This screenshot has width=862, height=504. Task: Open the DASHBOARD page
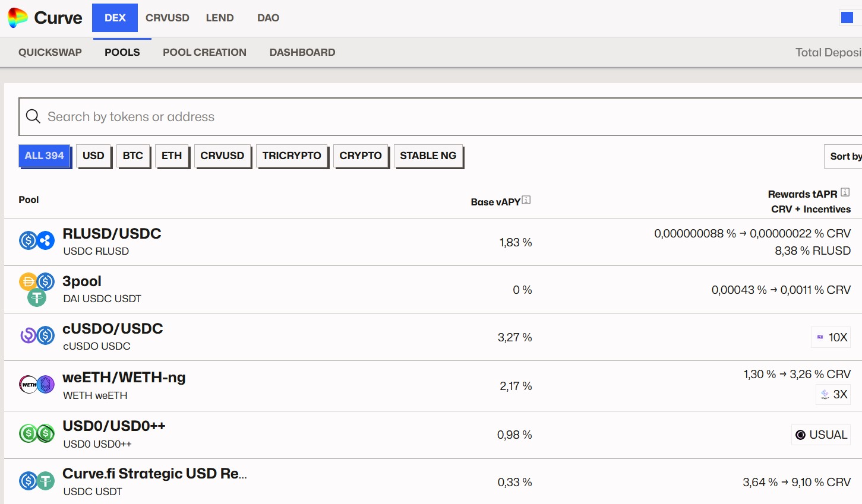(302, 52)
